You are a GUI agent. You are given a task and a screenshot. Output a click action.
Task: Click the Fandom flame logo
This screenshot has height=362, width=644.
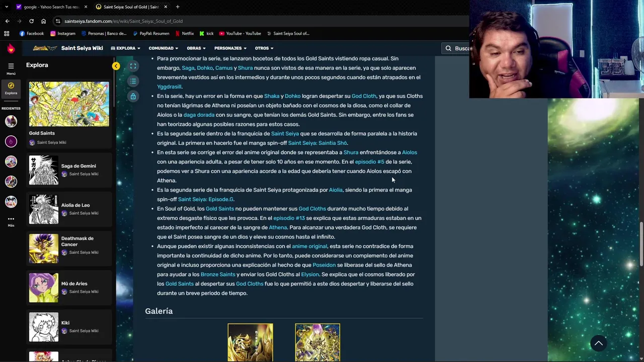click(11, 48)
